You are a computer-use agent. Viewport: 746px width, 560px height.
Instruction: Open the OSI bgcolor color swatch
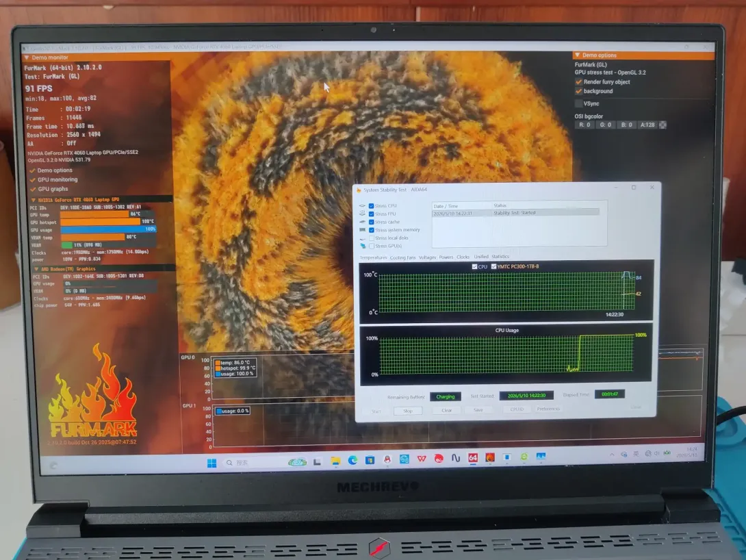(663, 125)
